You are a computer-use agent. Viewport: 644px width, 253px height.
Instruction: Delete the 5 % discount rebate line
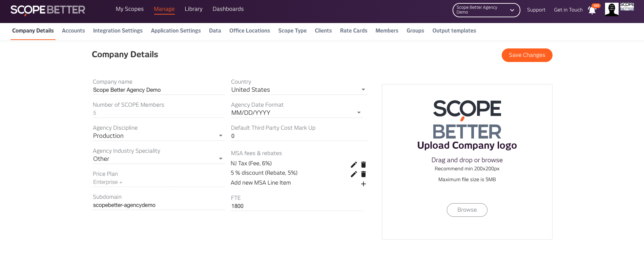click(x=363, y=174)
